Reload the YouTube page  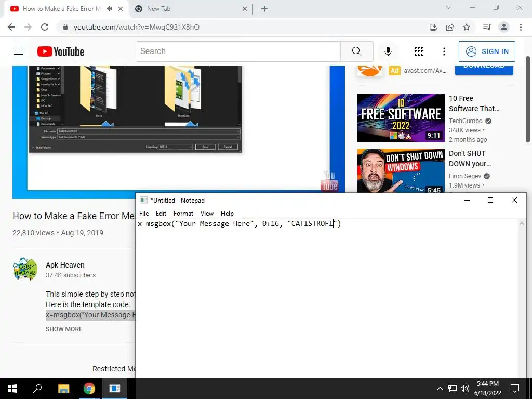tap(45, 27)
